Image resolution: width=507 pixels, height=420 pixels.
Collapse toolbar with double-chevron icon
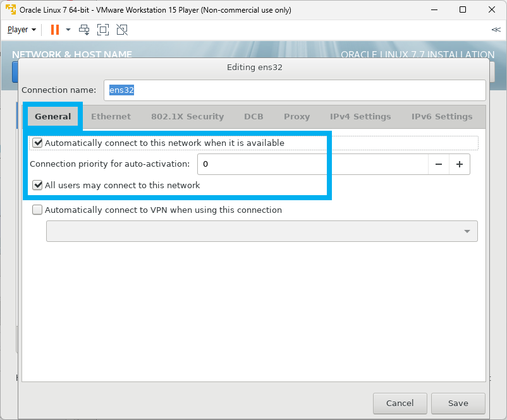pyautogui.click(x=496, y=30)
